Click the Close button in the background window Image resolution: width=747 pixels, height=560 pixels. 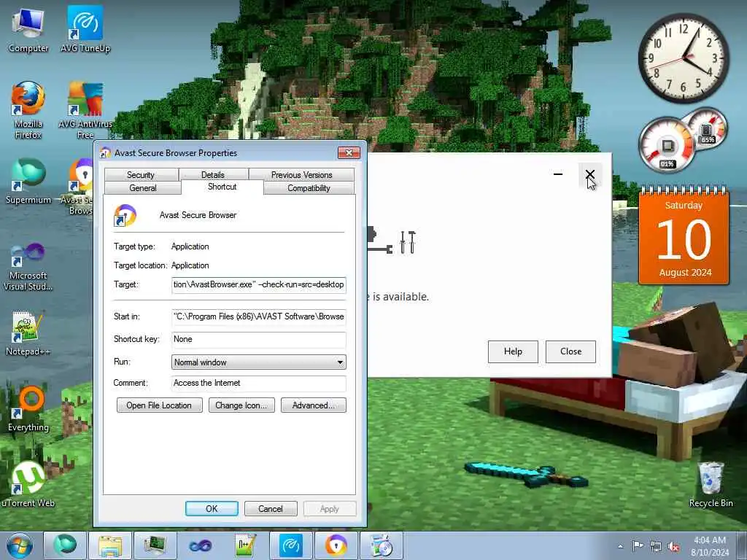570,351
